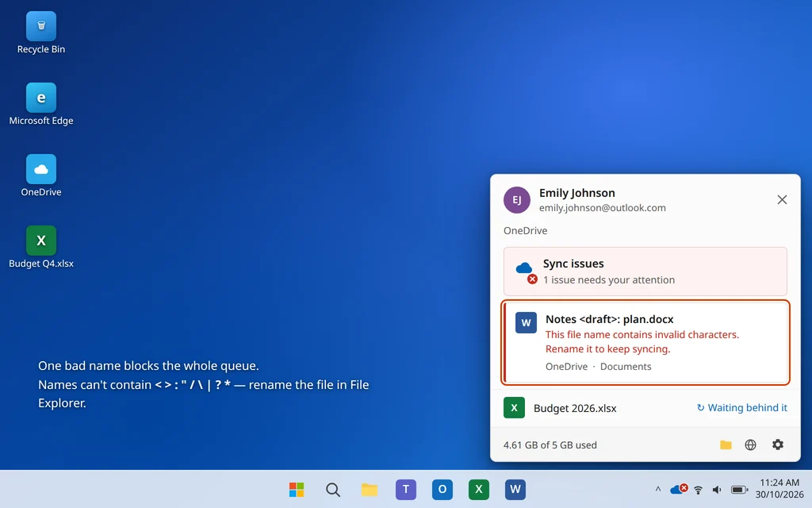Click the Excel icon next to Budget 2026.xlsx
This screenshot has width=812, height=508.
(x=514, y=408)
